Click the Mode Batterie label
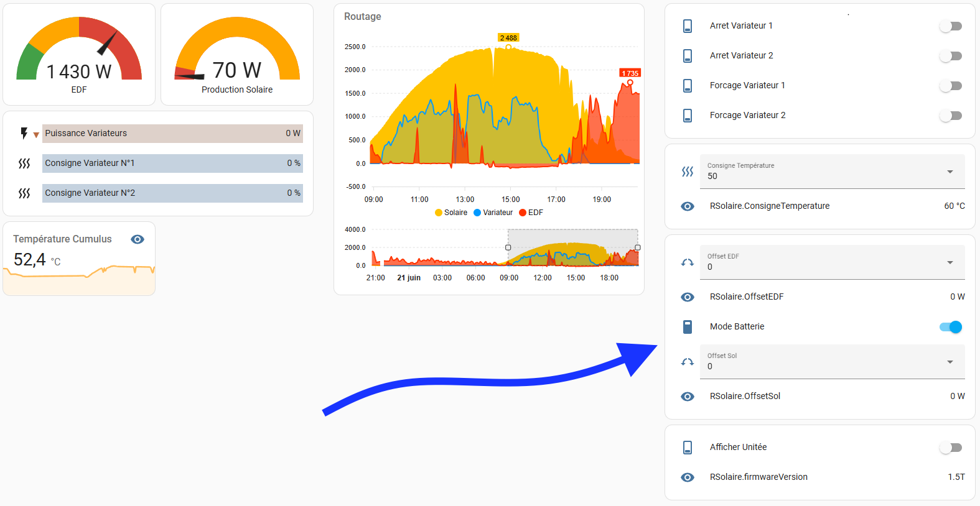Image resolution: width=980 pixels, height=506 pixels. click(737, 326)
